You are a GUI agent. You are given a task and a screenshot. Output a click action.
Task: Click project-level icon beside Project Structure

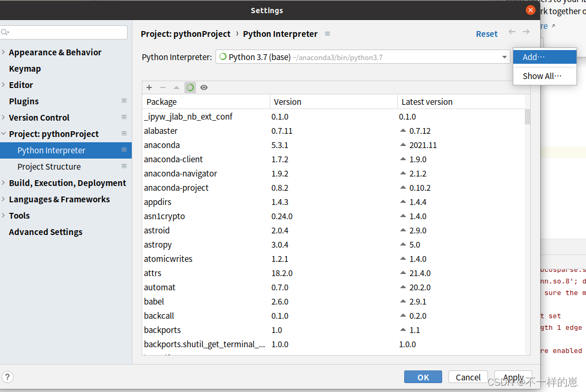pos(124,166)
